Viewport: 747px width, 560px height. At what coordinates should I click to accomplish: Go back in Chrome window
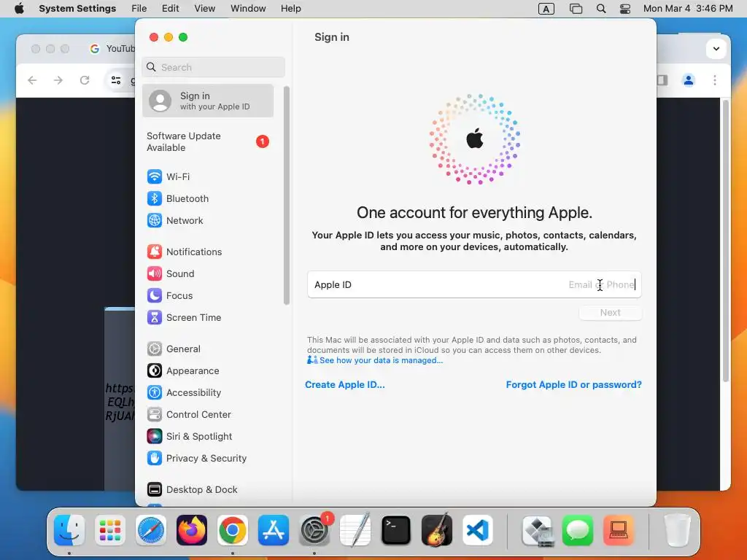tap(32, 80)
